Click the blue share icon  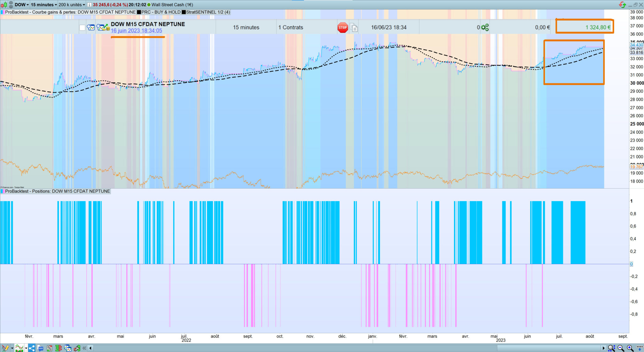(32, 348)
